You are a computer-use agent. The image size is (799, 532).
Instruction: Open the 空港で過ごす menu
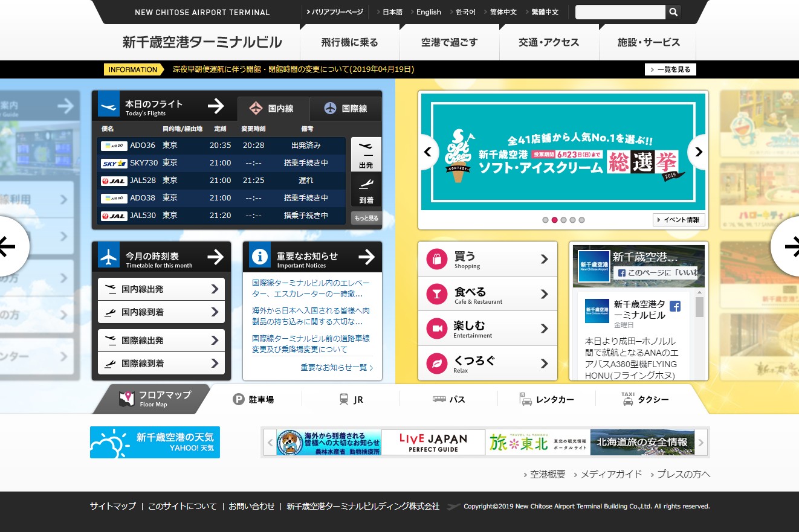450,42
